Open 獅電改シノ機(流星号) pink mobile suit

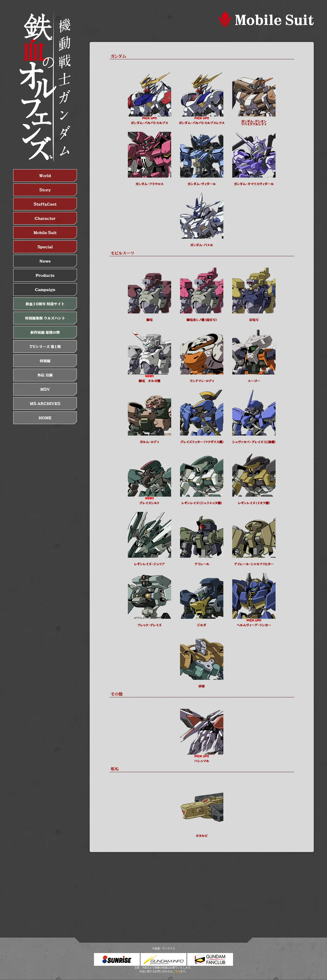[x=201, y=291]
